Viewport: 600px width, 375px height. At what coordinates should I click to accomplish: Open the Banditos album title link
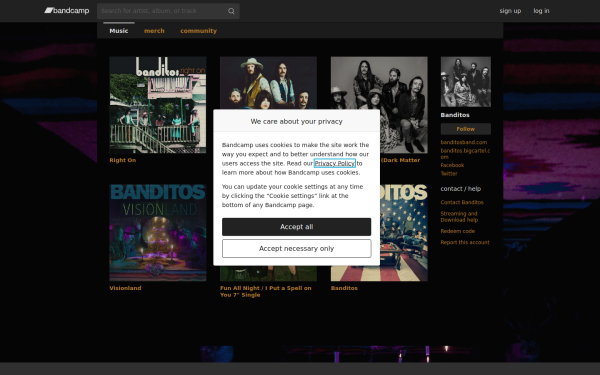tap(344, 288)
